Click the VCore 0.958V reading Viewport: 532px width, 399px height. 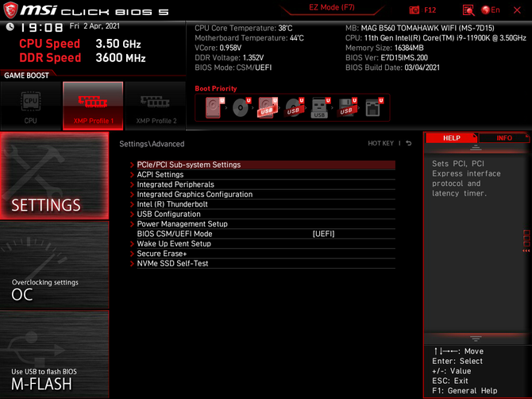pos(218,48)
